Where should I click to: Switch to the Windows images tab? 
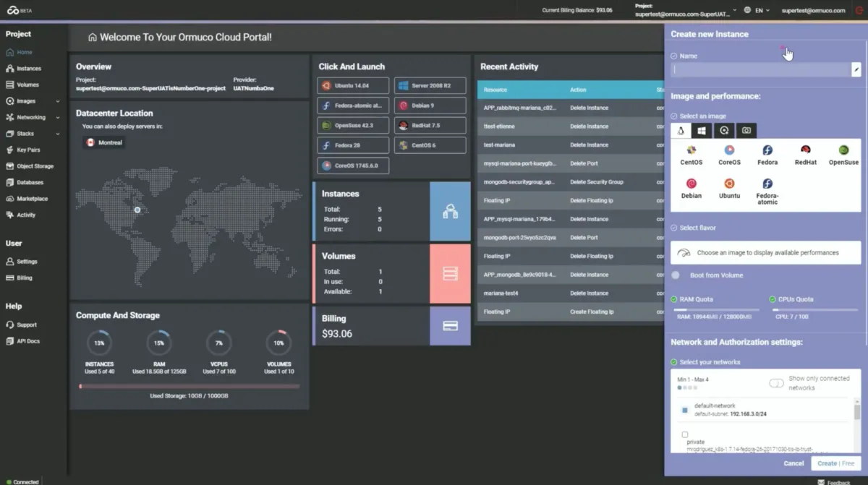pos(701,131)
